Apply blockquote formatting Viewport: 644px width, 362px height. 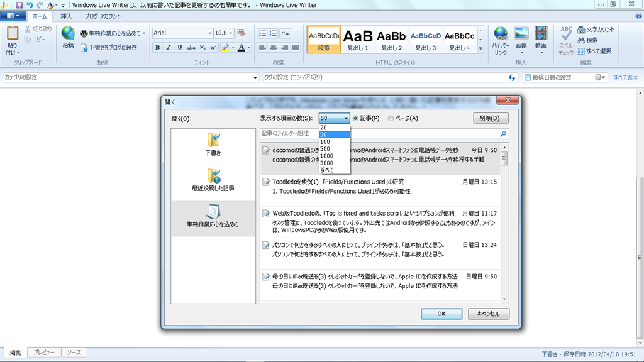coord(285,33)
